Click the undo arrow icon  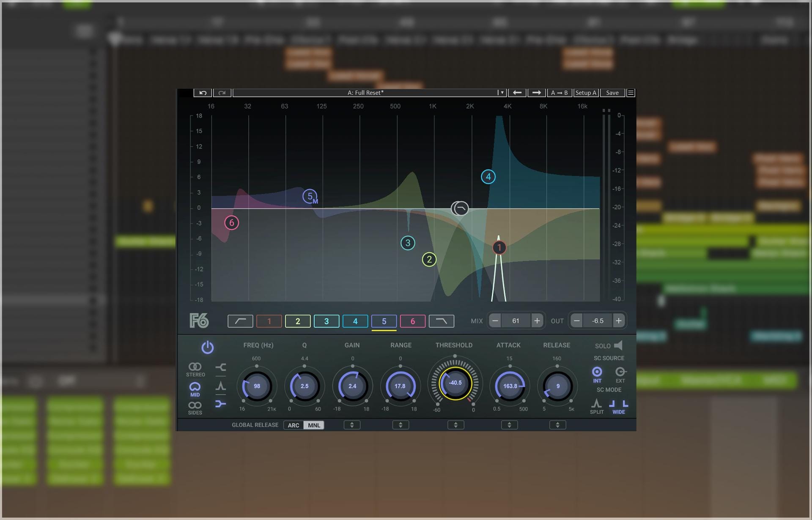tap(203, 93)
